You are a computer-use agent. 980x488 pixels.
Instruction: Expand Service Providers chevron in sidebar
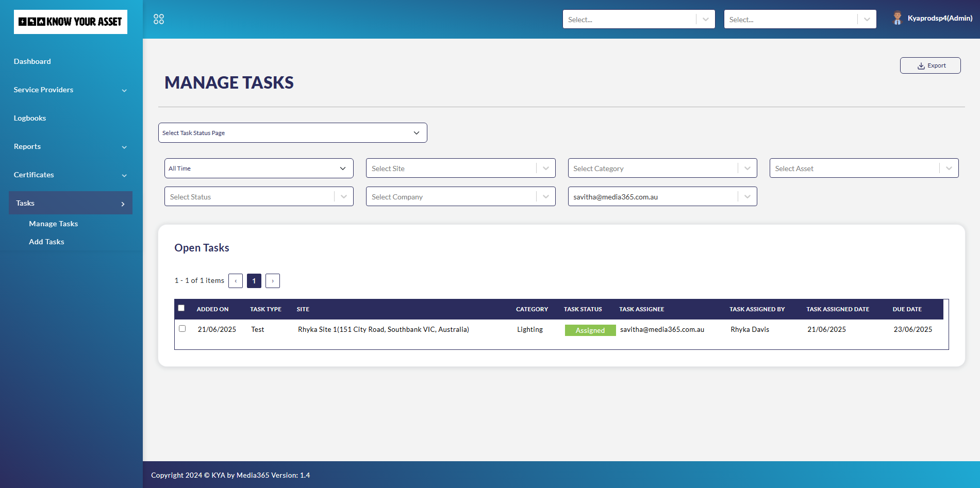pos(124,90)
